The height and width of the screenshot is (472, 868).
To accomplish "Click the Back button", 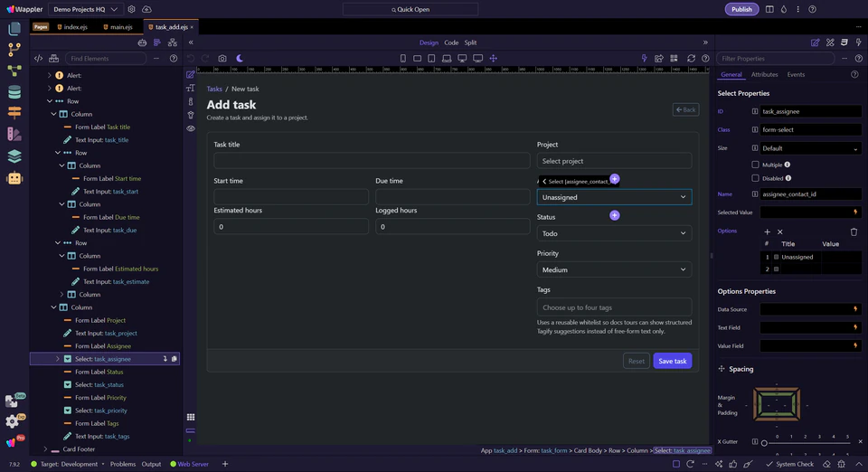I will [x=685, y=109].
